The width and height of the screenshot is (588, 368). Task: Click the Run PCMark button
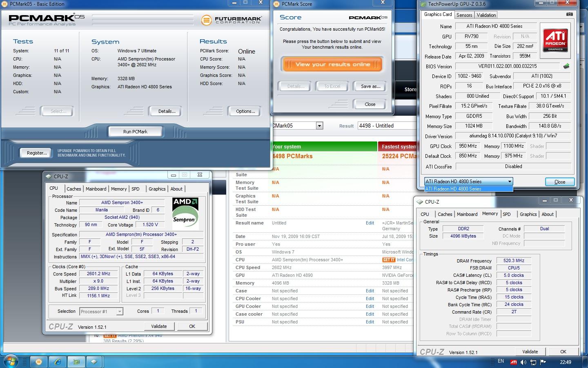(135, 132)
